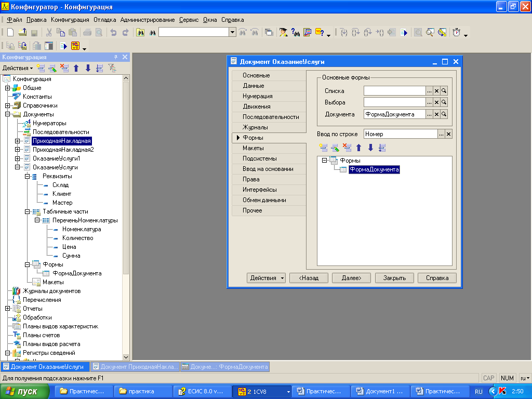Clear the Ввод по строке field
Image resolution: width=532 pixels, height=399 pixels.
click(x=448, y=135)
